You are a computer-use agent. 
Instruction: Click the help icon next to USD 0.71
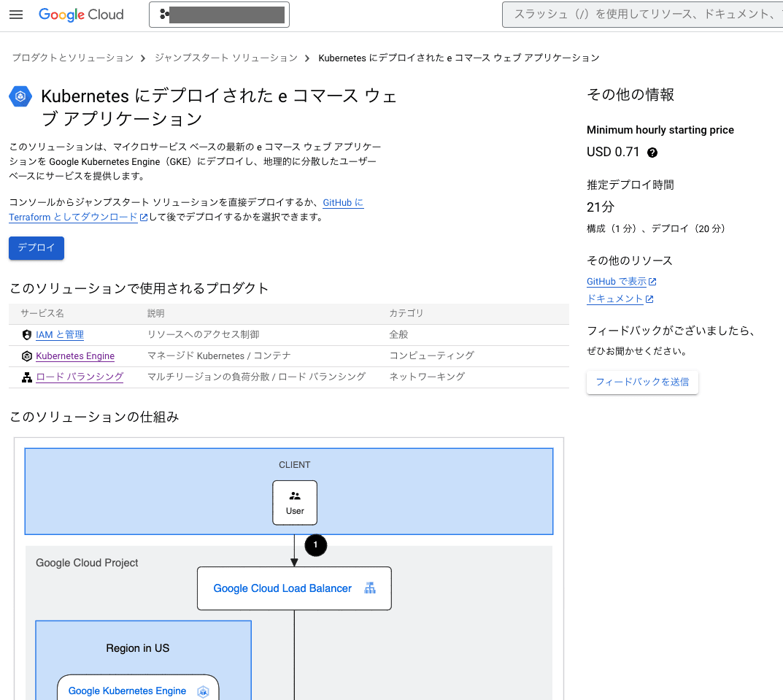(x=652, y=153)
